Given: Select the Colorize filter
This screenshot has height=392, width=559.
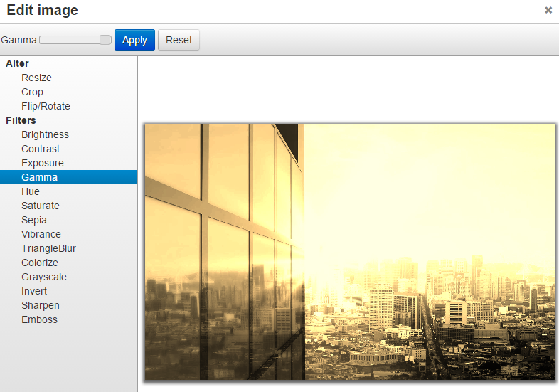Looking at the screenshot, I should click(x=40, y=263).
